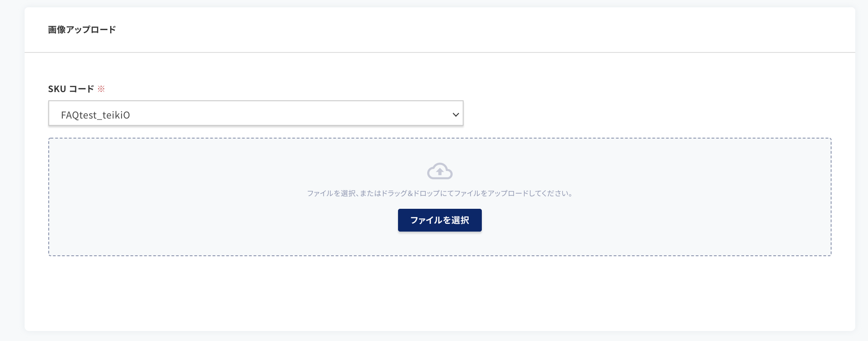The width and height of the screenshot is (868, 341).
Task: Select the FAQtest_teikiO value text
Action: [x=96, y=115]
